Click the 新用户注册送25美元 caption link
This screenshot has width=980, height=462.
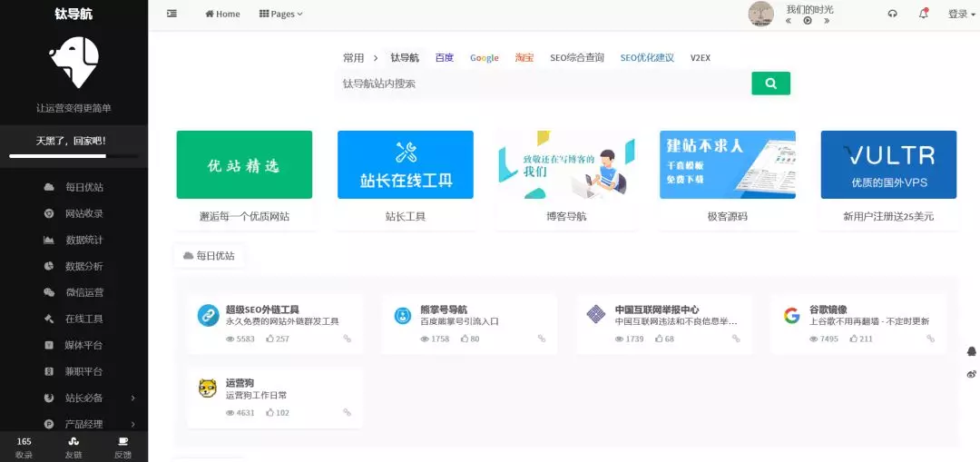pos(888,217)
